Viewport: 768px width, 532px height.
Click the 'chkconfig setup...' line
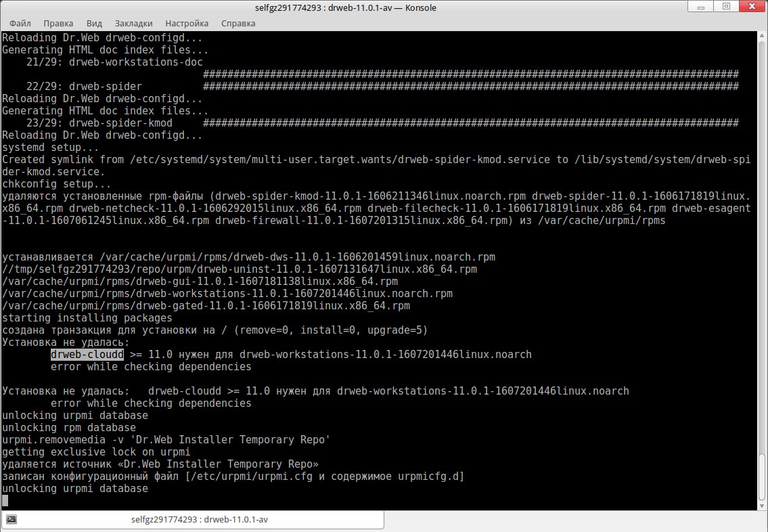56,183
